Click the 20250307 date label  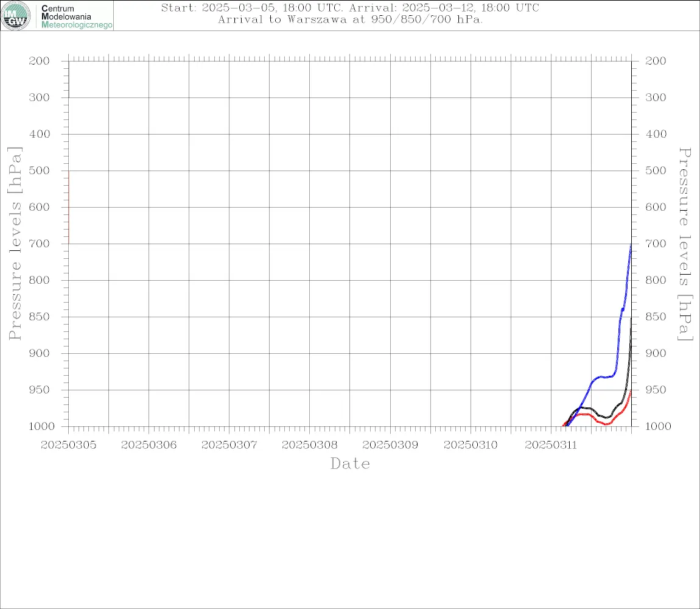[x=229, y=445]
